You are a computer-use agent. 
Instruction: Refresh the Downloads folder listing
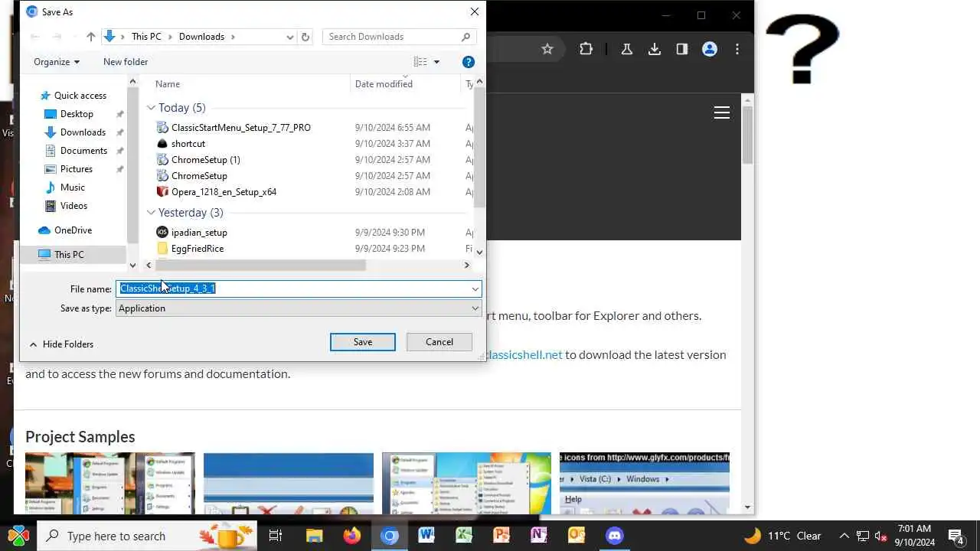click(305, 37)
